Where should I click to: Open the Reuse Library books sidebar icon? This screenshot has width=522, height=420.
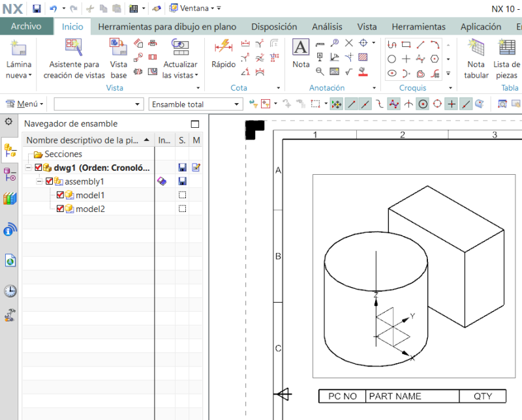10,199
